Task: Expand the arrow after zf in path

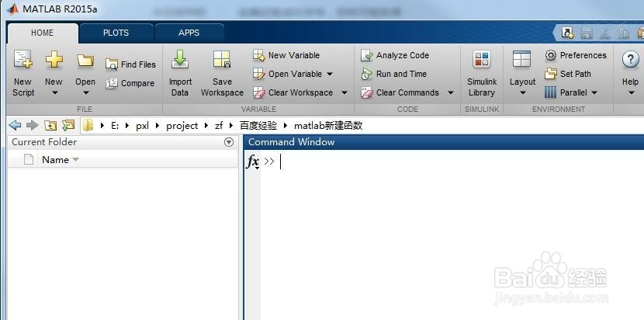Action: tap(232, 126)
